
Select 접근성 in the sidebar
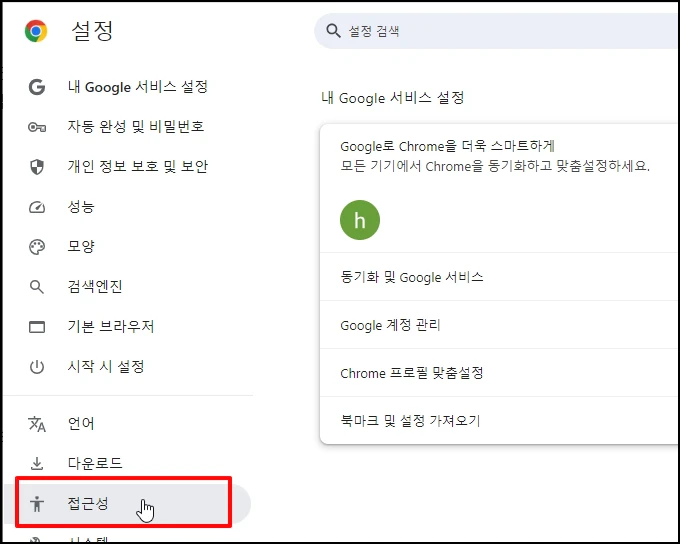tap(128, 503)
